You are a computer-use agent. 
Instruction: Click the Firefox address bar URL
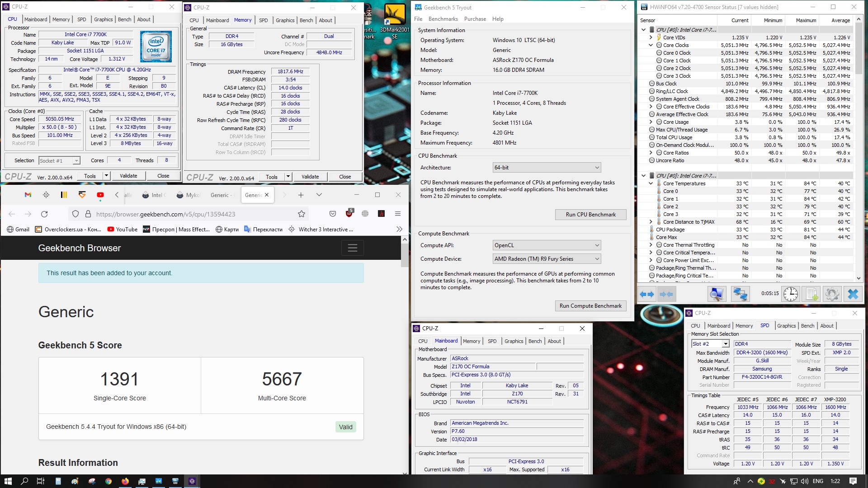pos(165,214)
